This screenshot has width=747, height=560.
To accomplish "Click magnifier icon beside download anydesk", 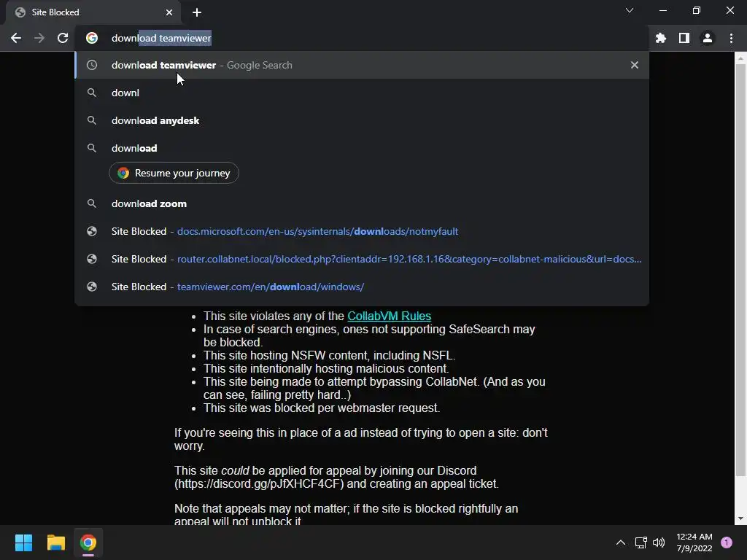I will click(x=92, y=120).
